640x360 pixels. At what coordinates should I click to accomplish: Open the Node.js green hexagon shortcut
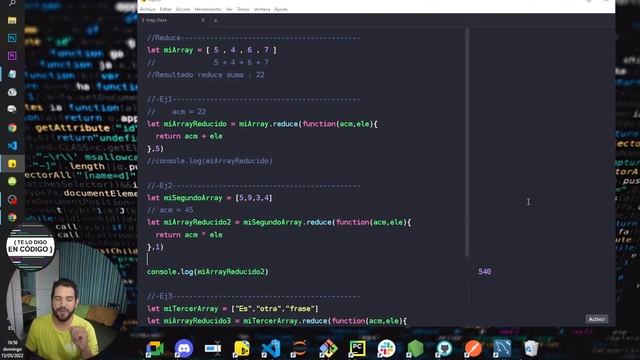pyautogui.click(x=415, y=349)
